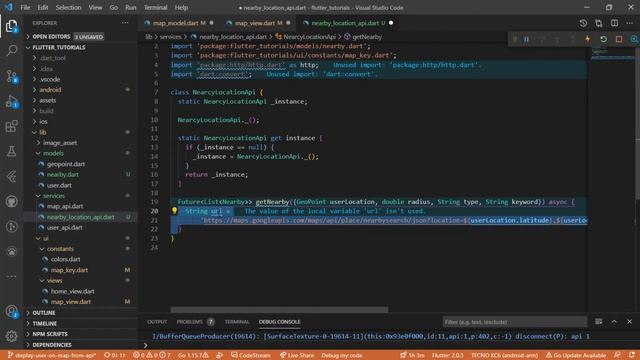Open the File menu
640x360 pixels.
click(25, 7)
